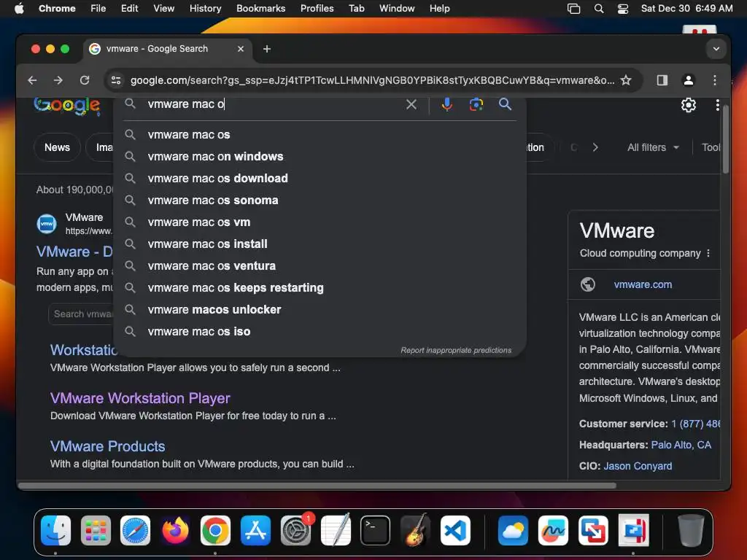This screenshot has width=747, height=560.
Task: Open more options next to Cloud computing company
Action: coord(708,253)
